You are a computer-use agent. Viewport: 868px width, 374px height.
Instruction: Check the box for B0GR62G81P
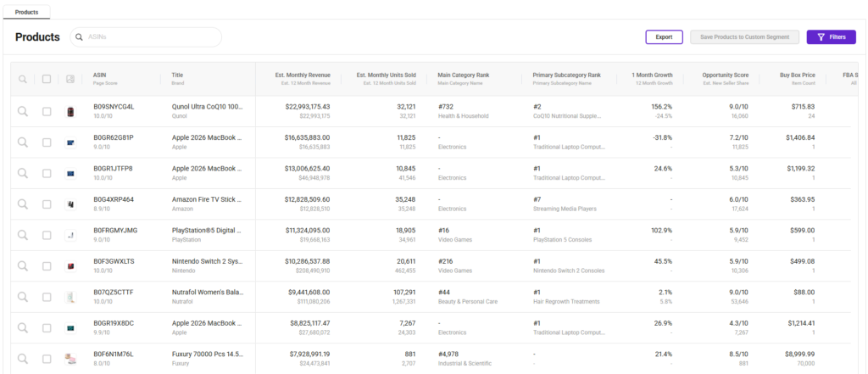(47, 142)
